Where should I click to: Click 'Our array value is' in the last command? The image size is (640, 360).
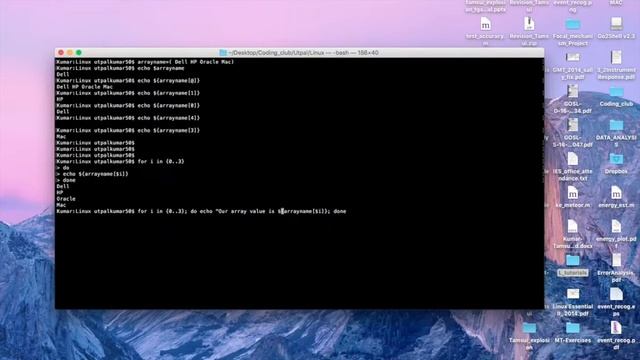pos(246,211)
